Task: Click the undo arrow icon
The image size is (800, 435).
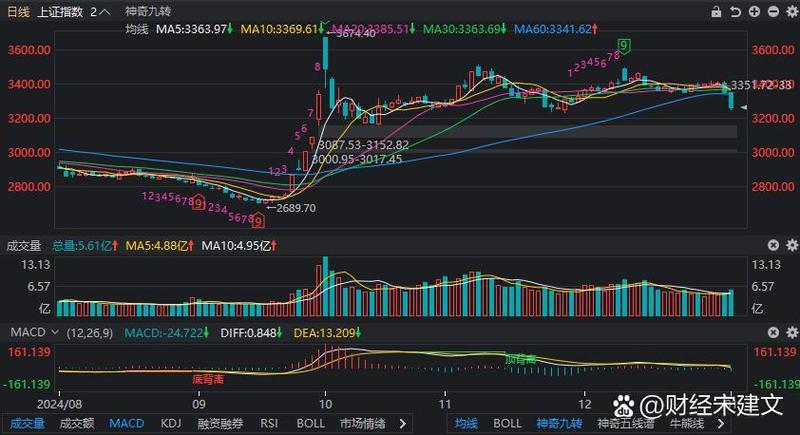Action: click(733, 12)
